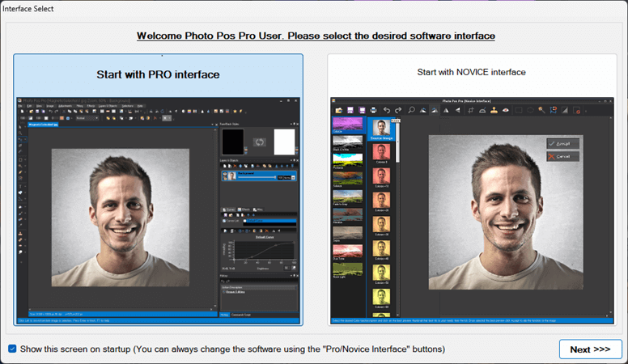This screenshot has width=628, height=364.
Task: Select the "Start with NOVICE interface" label
Action: click(471, 72)
